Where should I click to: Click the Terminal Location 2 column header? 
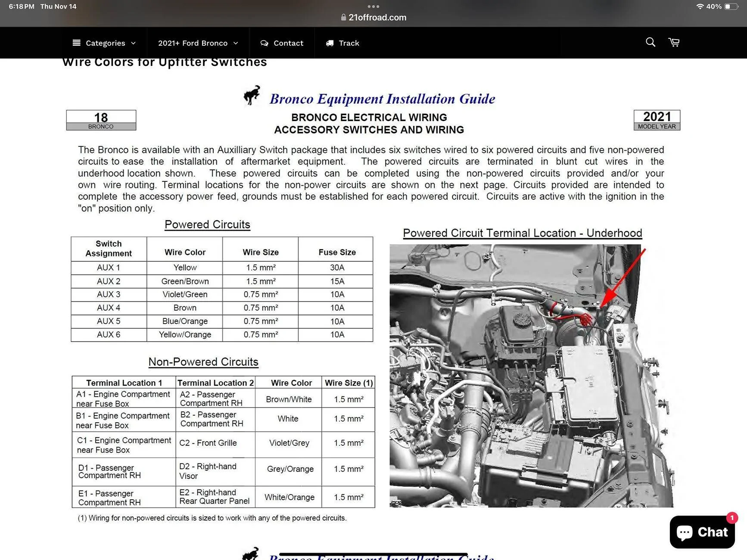click(x=215, y=383)
